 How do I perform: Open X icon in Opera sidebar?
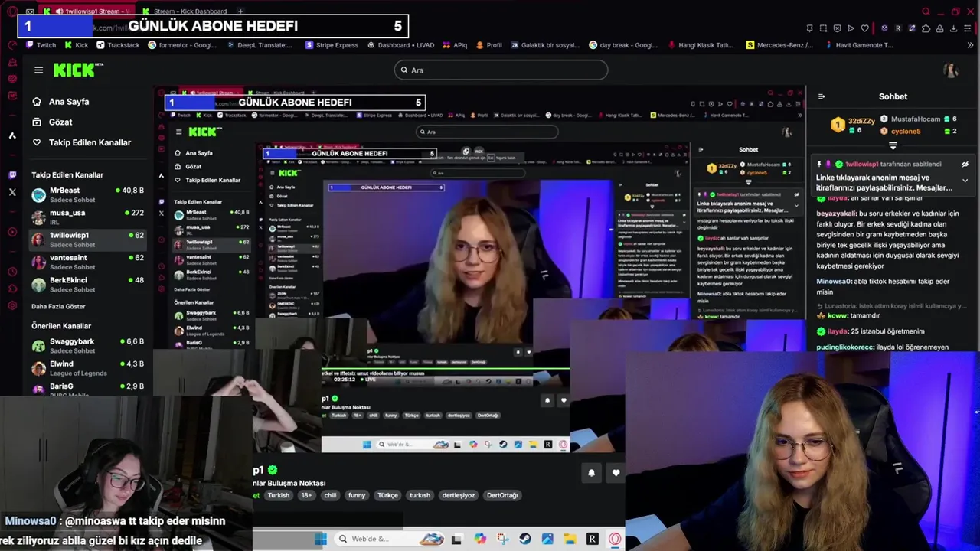12,192
